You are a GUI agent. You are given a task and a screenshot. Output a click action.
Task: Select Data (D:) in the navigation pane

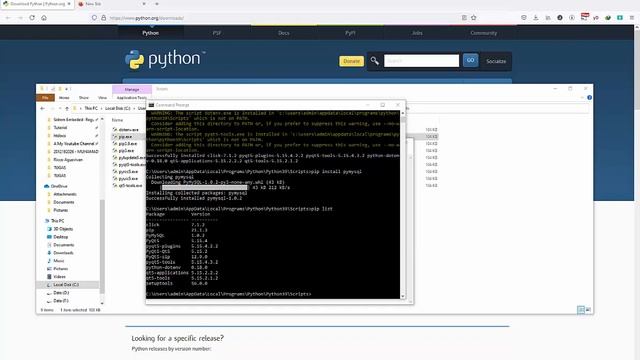click(61, 293)
